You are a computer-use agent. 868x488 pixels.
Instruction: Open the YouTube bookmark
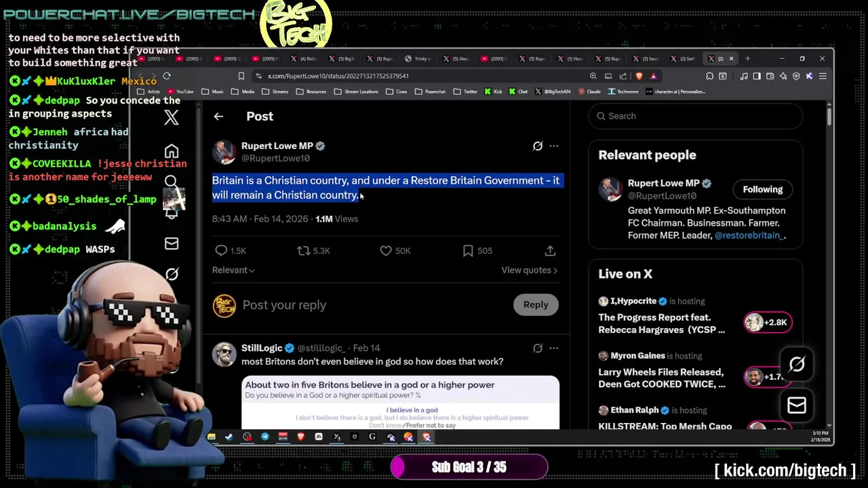point(180,91)
